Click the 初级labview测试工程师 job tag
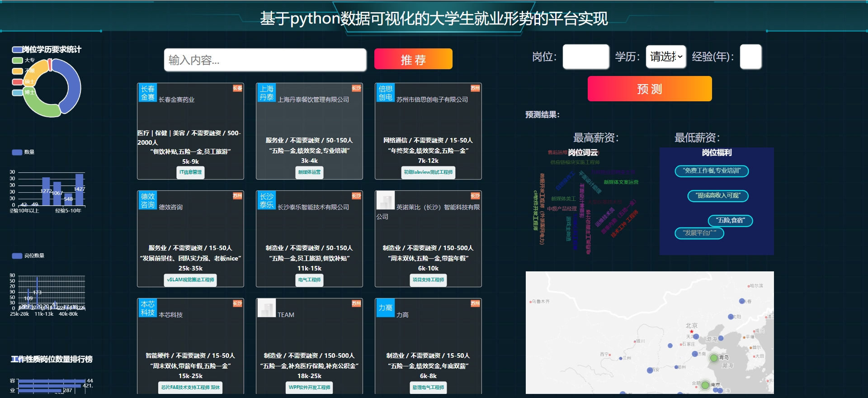This screenshot has height=398, width=868. (428, 172)
